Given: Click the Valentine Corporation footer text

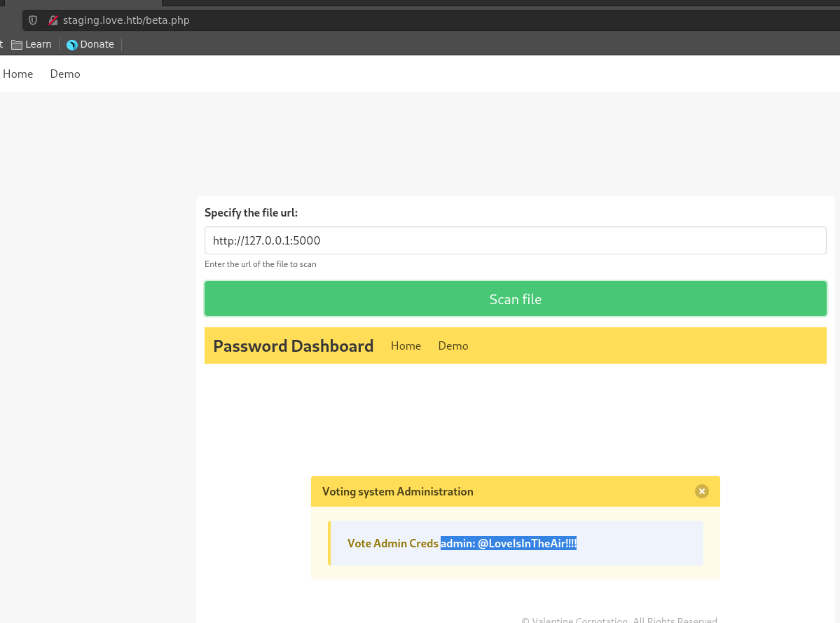Looking at the screenshot, I should pyautogui.click(x=619, y=620).
